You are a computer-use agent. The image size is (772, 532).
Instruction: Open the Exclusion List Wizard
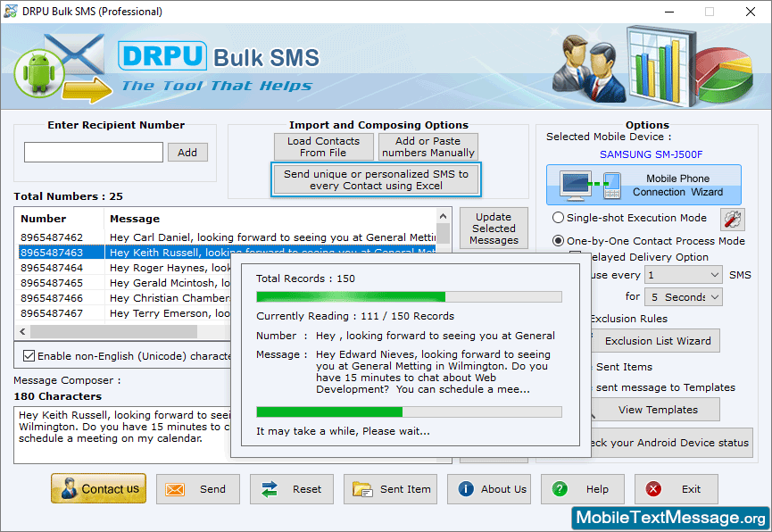coord(658,341)
